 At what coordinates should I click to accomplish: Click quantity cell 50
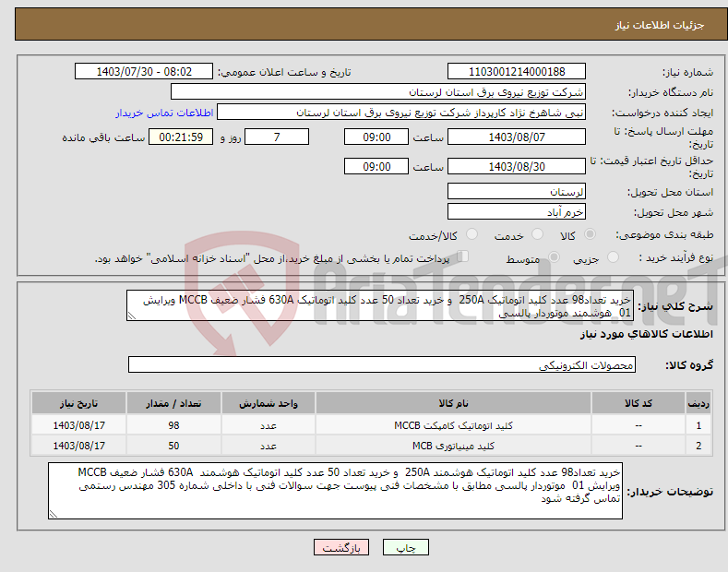(x=173, y=446)
